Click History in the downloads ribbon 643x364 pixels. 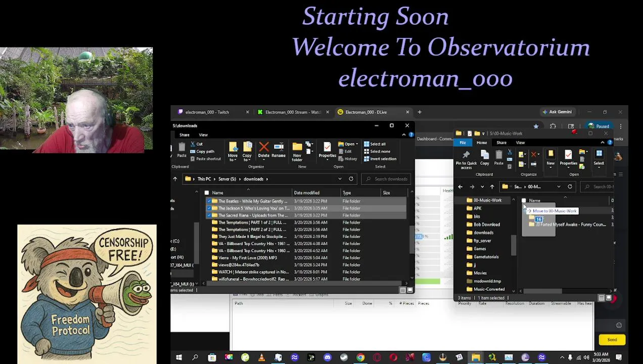(347, 159)
